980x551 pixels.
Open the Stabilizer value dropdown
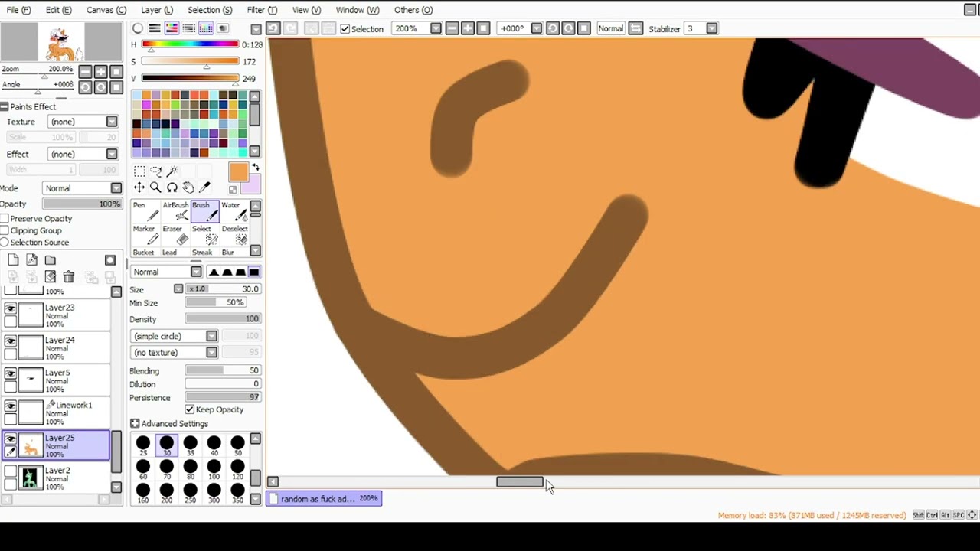(712, 28)
